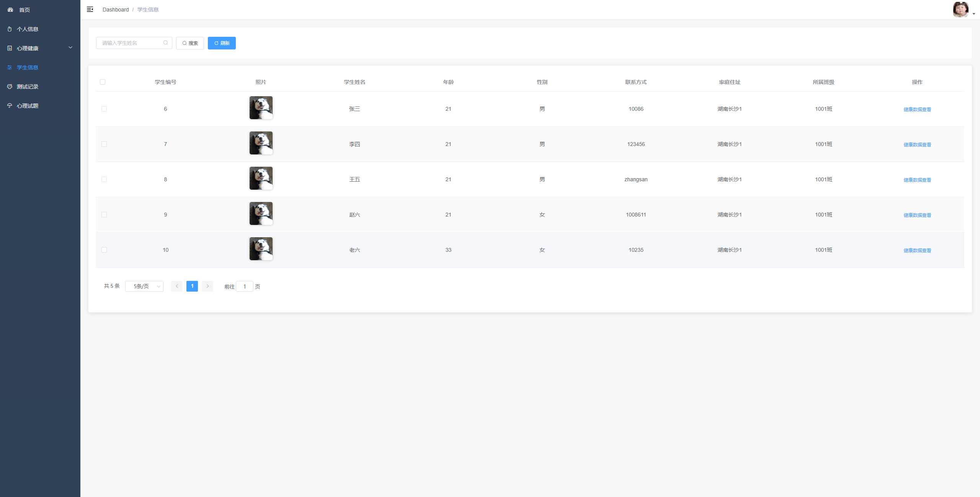This screenshot has width=980, height=497.
Task: Check the box for student 王五
Action: click(x=104, y=179)
